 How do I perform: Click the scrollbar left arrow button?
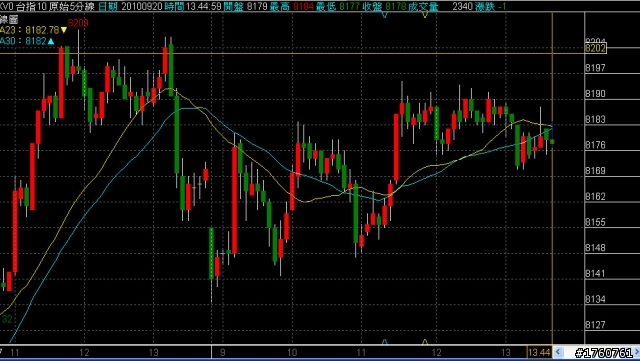point(558,352)
